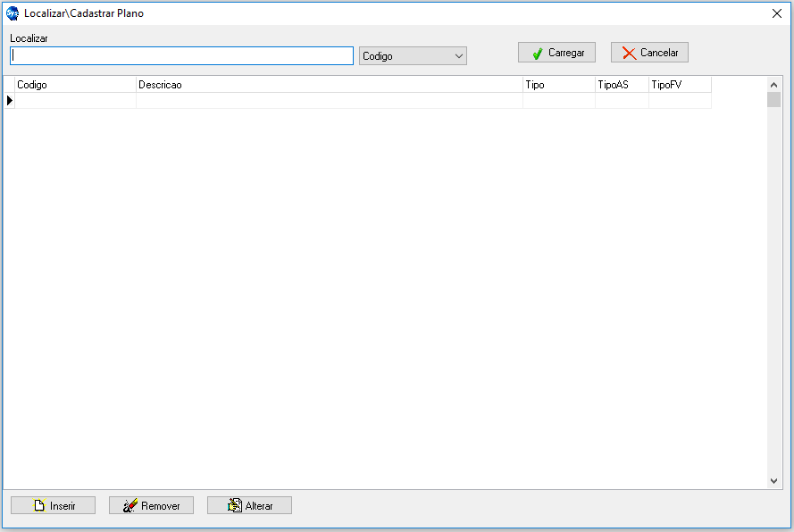Sort by the Codigo column header
Screen dimensions: 794x532
coord(75,85)
